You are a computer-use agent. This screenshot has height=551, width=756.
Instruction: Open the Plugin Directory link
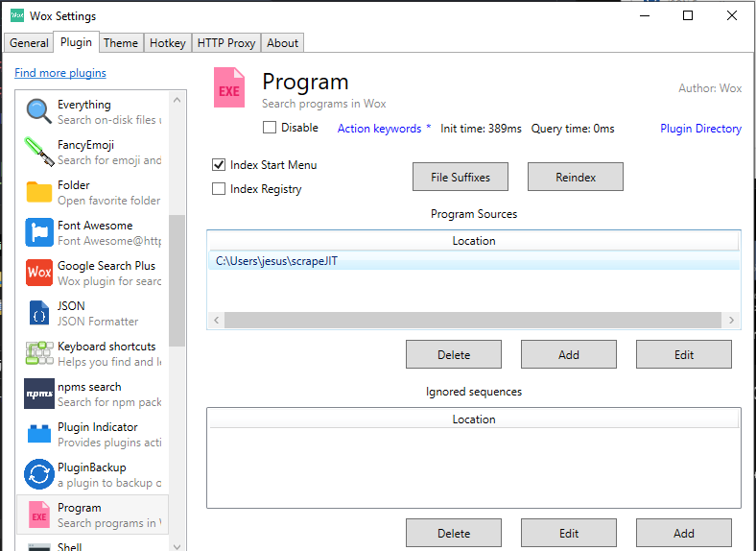[x=700, y=129]
